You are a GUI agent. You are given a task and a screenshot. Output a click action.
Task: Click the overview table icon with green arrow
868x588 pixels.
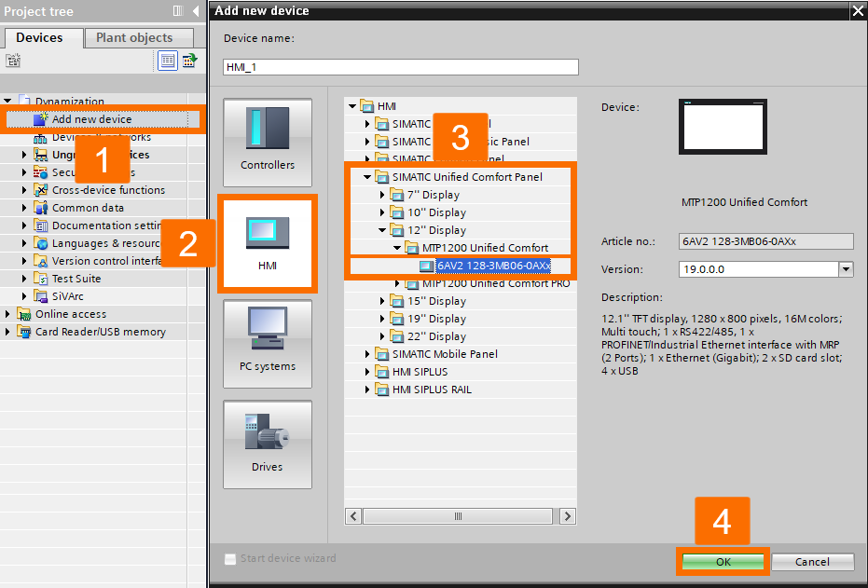[190, 60]
